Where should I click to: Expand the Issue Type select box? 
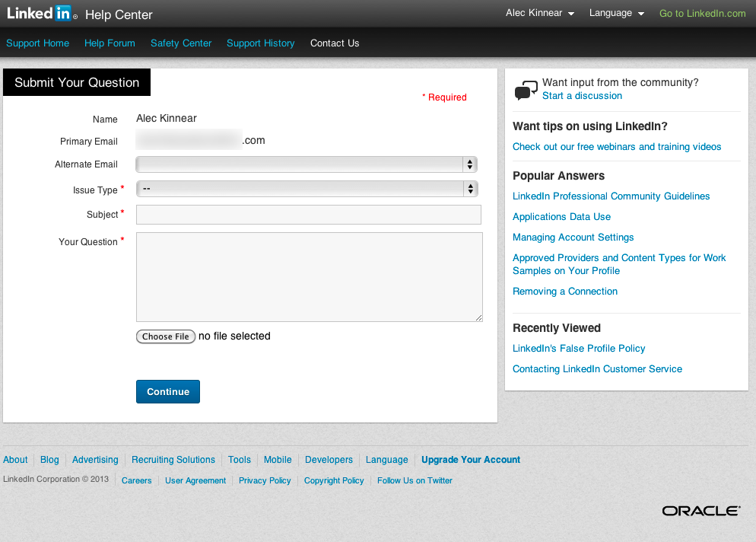307,189
